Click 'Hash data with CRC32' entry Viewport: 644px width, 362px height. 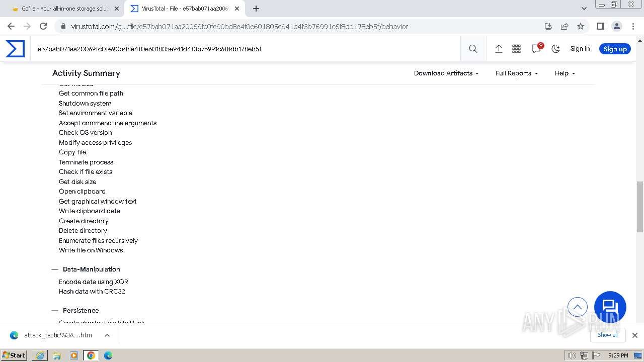(92, 292)
